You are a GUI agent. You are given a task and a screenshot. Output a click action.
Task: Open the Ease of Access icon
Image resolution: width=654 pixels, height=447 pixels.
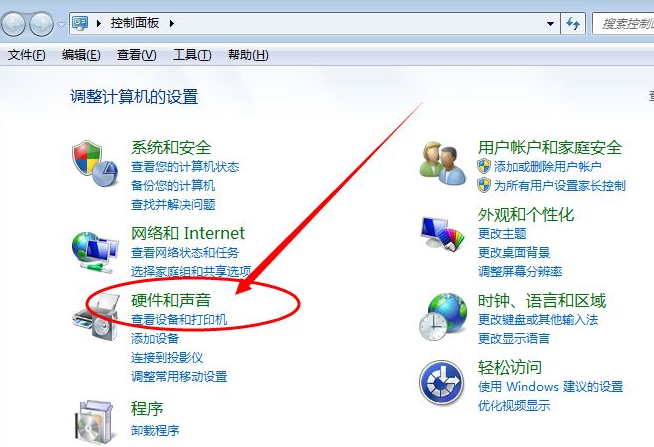coord(442,383)
